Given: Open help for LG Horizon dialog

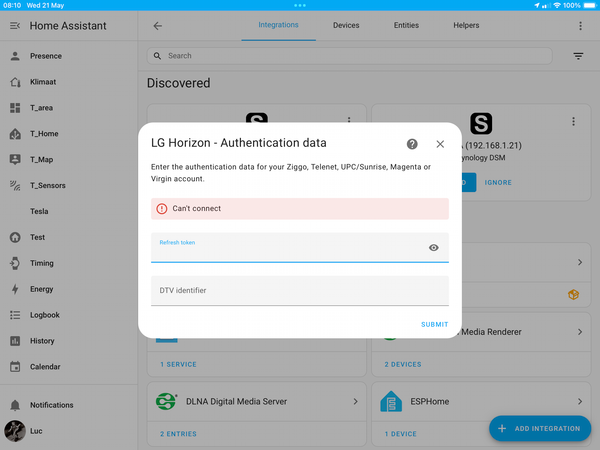Looking at the screenshot, I should [x=412, y=144].
